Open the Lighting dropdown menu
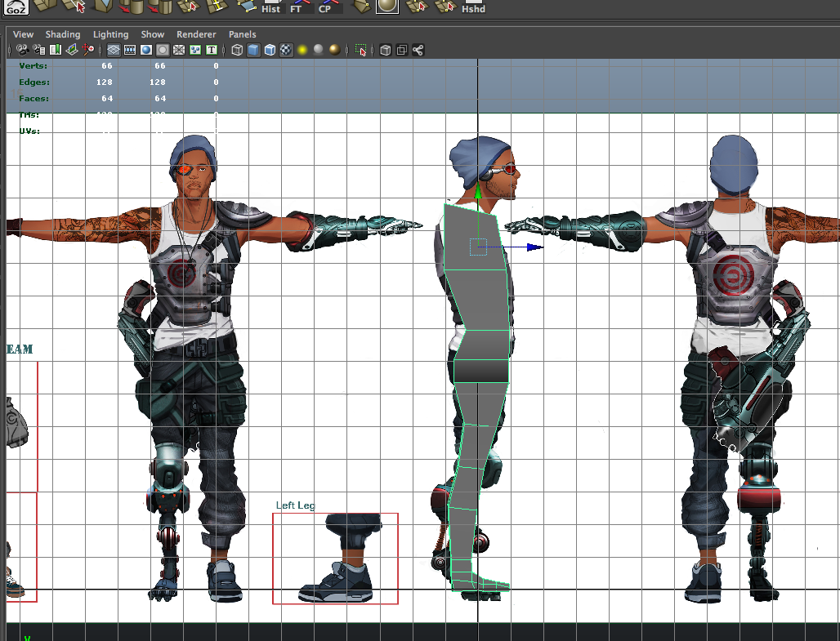The width and height of the screenshot is (840, 641). coord(110,34)
